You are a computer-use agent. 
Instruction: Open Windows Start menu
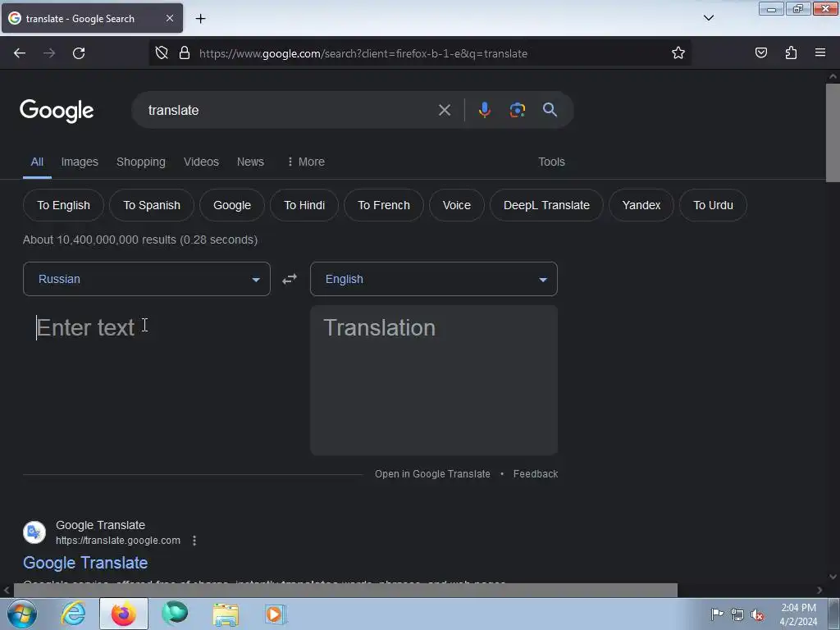point(22,614)
